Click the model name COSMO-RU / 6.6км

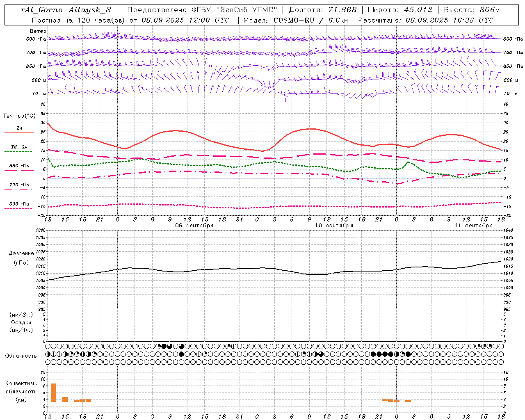(x=310, y=20)
